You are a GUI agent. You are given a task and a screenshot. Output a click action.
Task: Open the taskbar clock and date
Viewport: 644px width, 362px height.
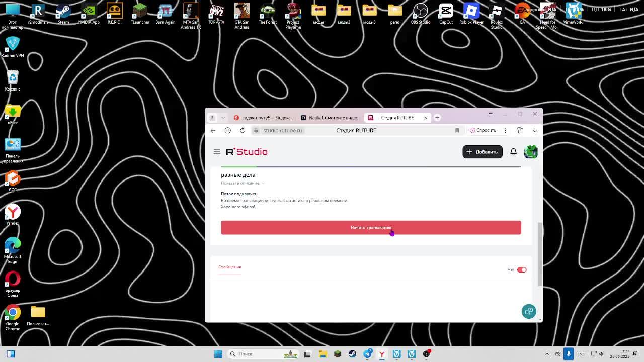619,354
